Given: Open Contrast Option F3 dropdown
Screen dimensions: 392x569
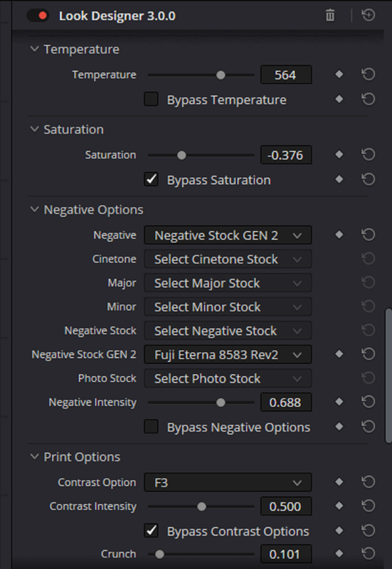Looking at the screenshot, I should [228, 483].
